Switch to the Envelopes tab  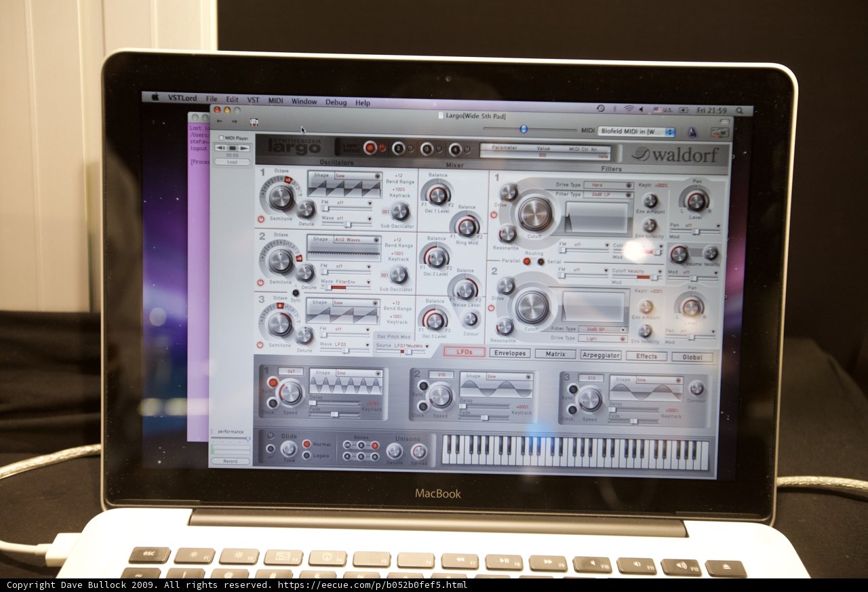click(x=509, y=353)
